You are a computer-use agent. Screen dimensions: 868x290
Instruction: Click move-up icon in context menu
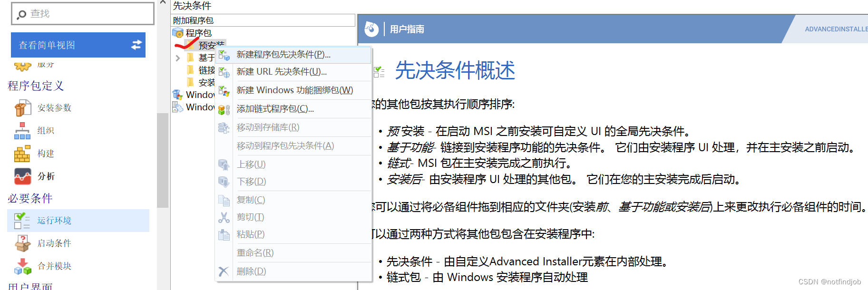(x=224, y=165)
